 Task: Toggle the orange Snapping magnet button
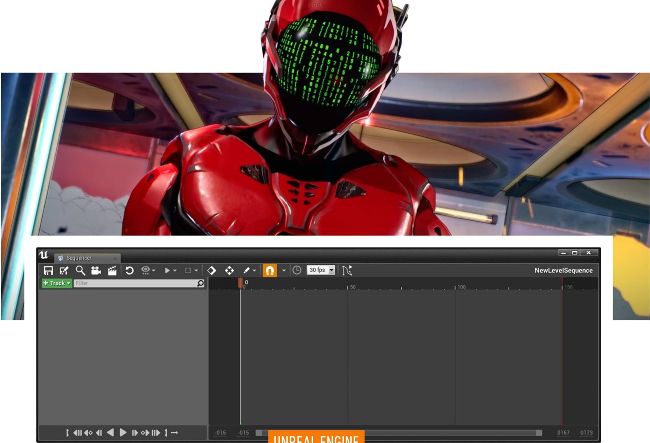269,270
